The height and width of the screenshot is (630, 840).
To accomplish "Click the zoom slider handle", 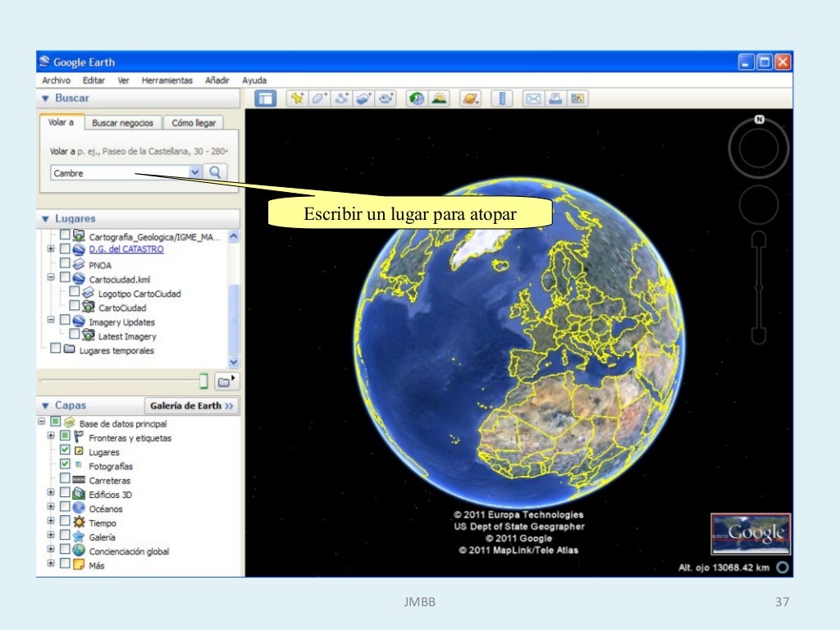I will [x=759, y=288].
